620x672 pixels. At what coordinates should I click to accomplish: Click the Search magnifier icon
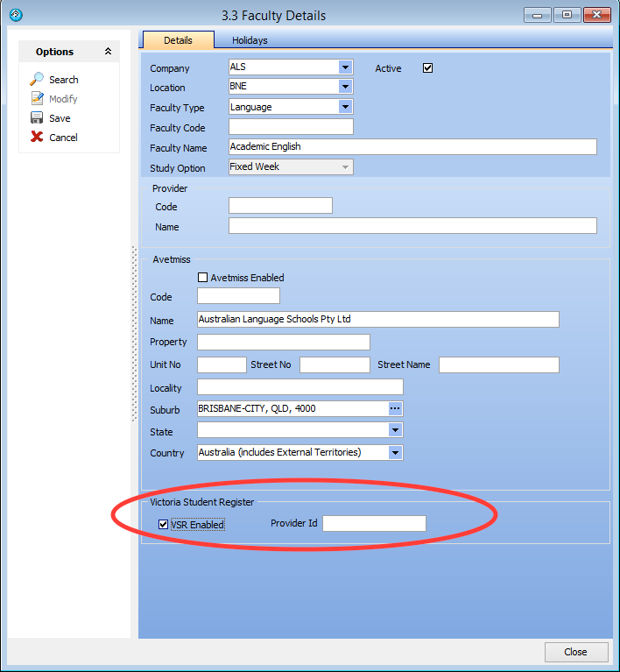click(37, 80)
